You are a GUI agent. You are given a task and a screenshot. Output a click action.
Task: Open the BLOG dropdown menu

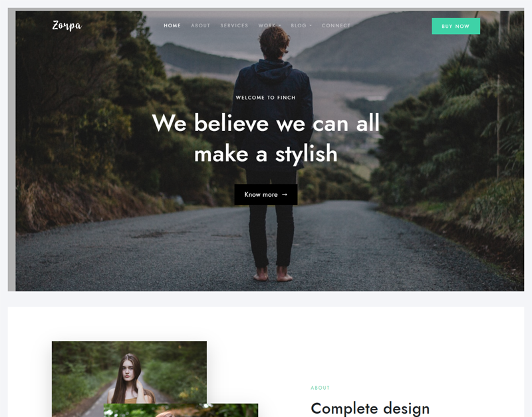click(x=301, y=25)
